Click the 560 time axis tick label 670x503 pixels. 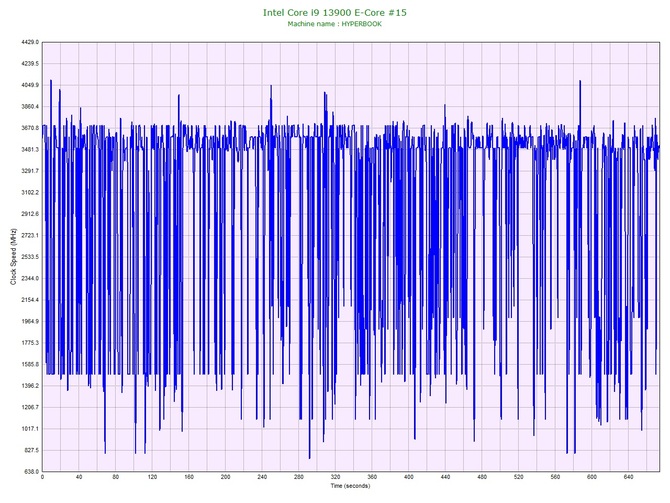click(555, 477)
